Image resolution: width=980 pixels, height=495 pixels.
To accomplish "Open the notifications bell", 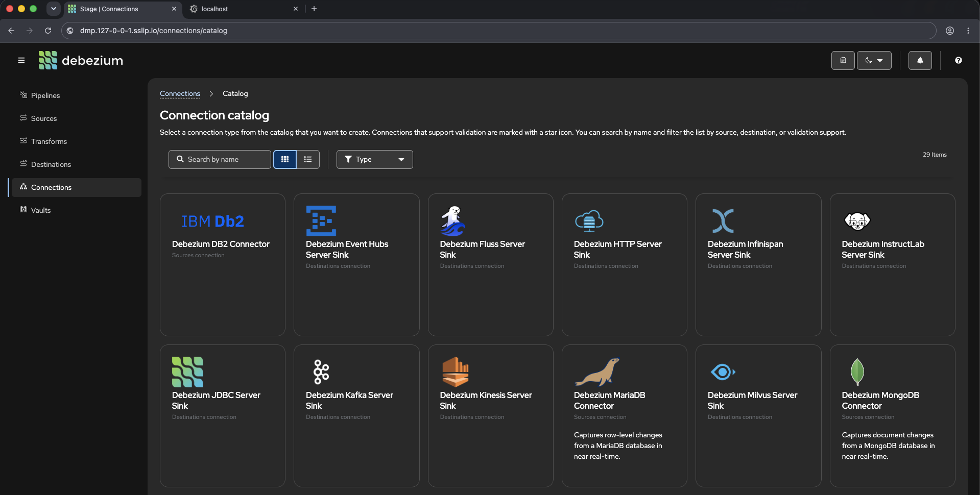I will point(920,60).
